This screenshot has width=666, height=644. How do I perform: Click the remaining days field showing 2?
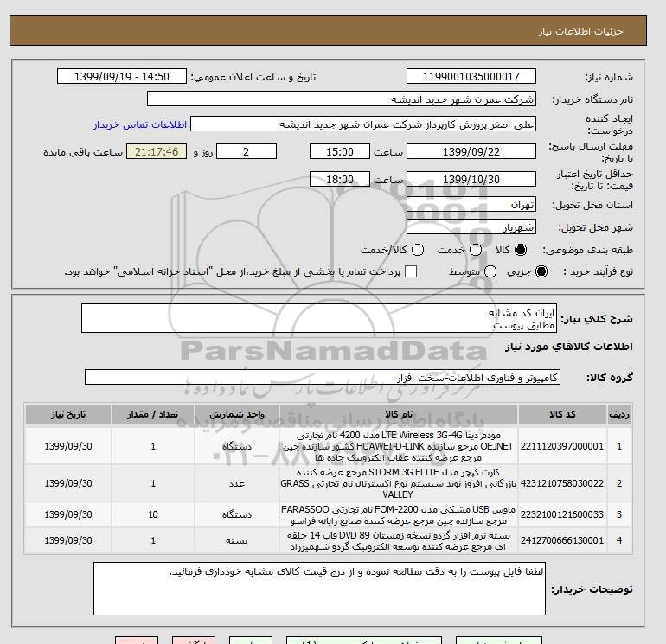247,151
